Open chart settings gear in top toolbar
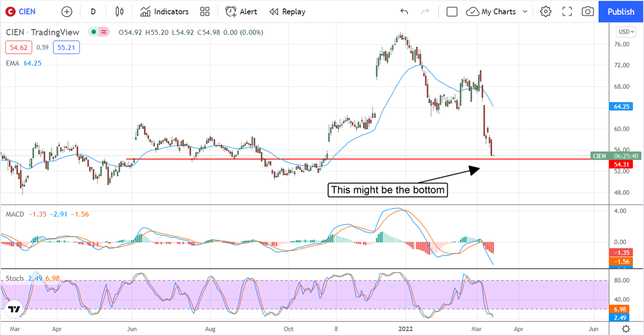This screenshot has height=335, width=644. click(546, 11)
